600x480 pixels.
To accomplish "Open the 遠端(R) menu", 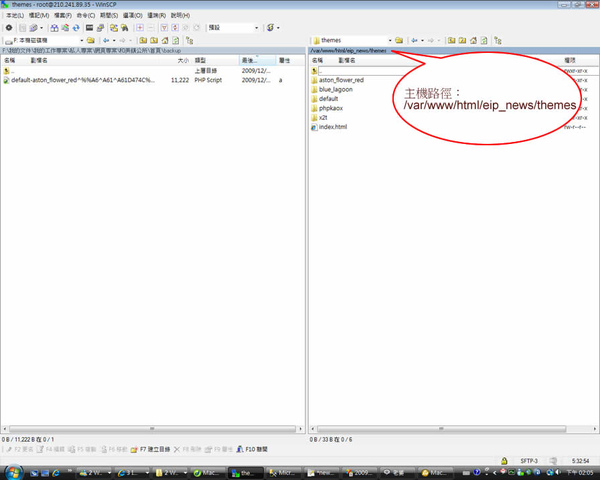I will [157, 15].
